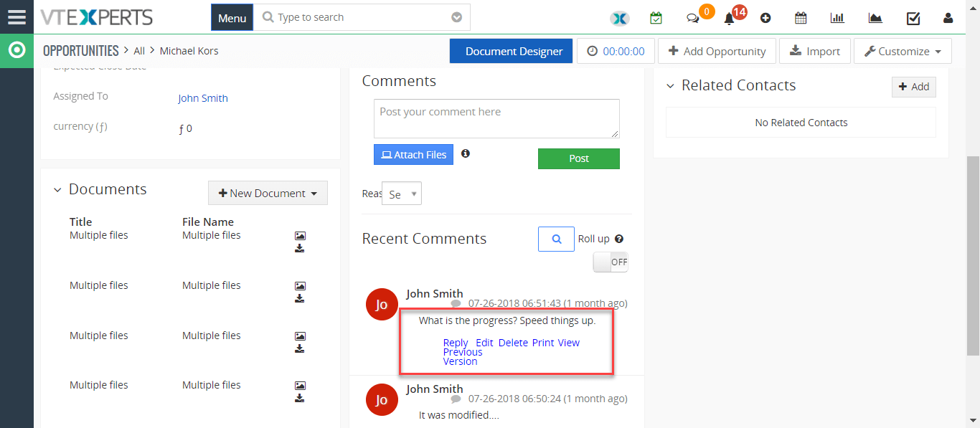Post the comment
The height and width of the screenshot is (428, 980).
tap(578, 158)
